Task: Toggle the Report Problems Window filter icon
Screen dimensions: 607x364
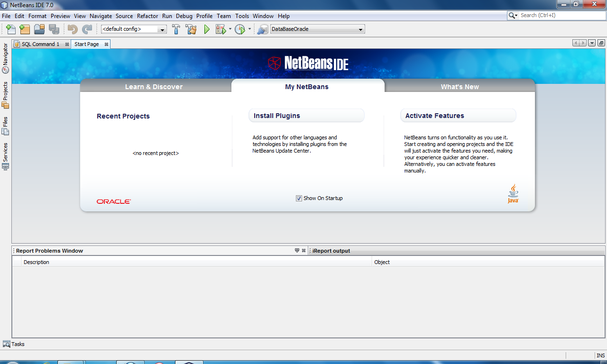Action: [x=297, y=250]
